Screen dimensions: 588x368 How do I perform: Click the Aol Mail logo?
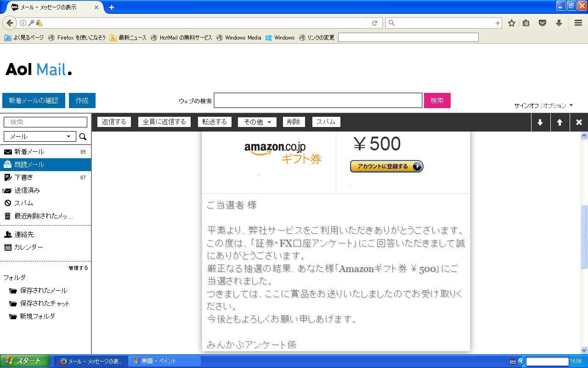(39, 70)
